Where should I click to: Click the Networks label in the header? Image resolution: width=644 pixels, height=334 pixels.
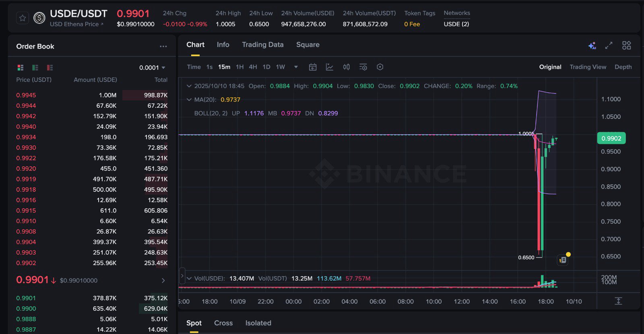457,13
